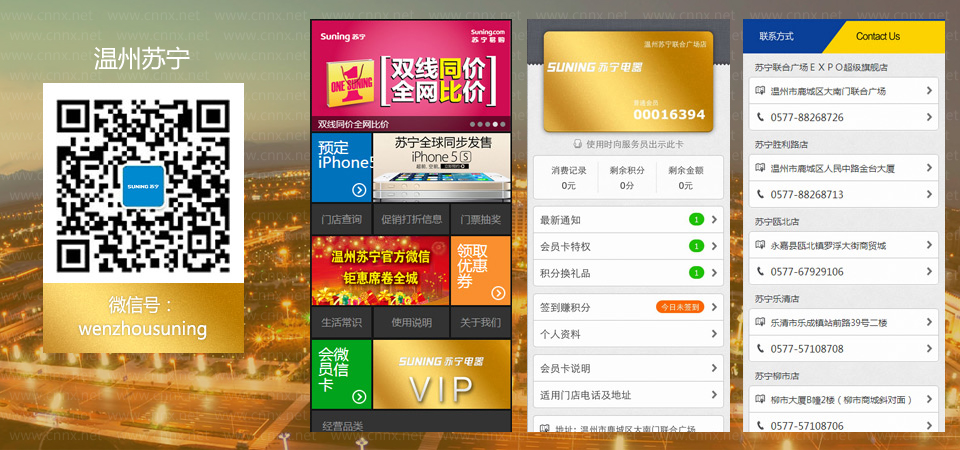This screenshot has width=960, height=450.
Task: Tap the 温州苏宁官方微信 red banner
Action: [x=380, y=271]
